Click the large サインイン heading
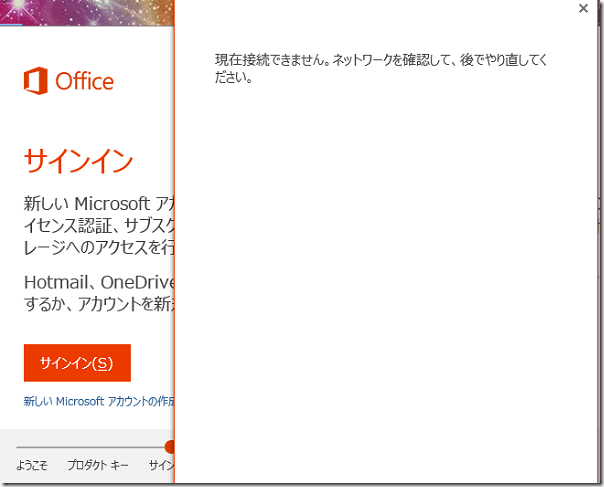Image resolution: width=604 pixels, height=487 pixels. (x=78, y=160)
